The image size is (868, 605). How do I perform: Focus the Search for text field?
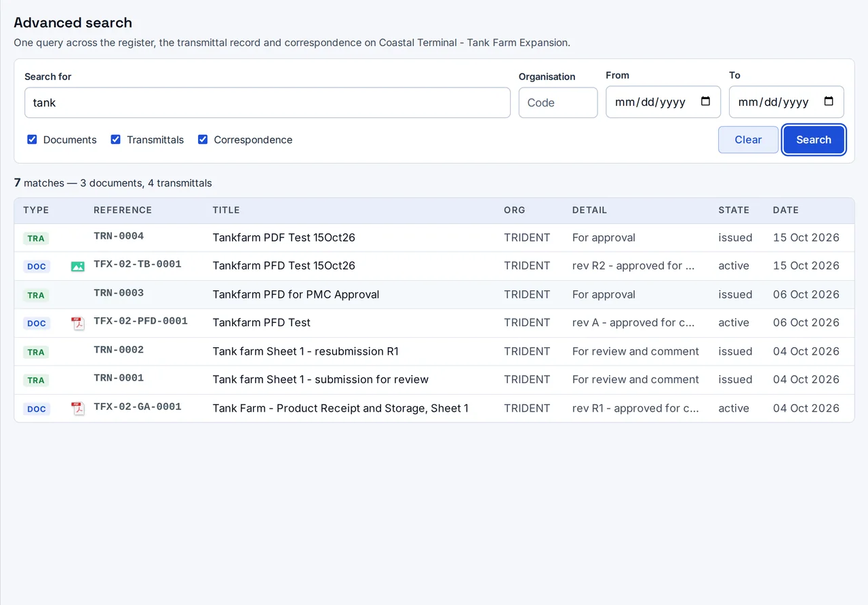pyautogui.click(x=267, y=102)
